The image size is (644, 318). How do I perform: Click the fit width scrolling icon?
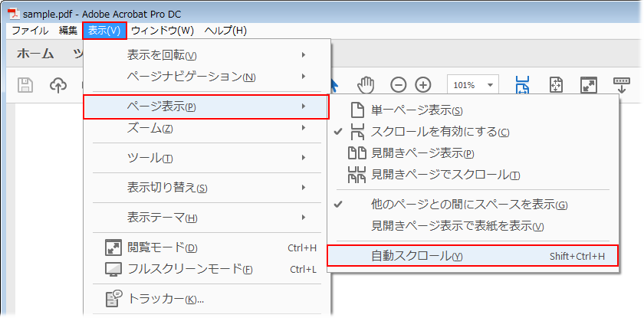(523, 85)
